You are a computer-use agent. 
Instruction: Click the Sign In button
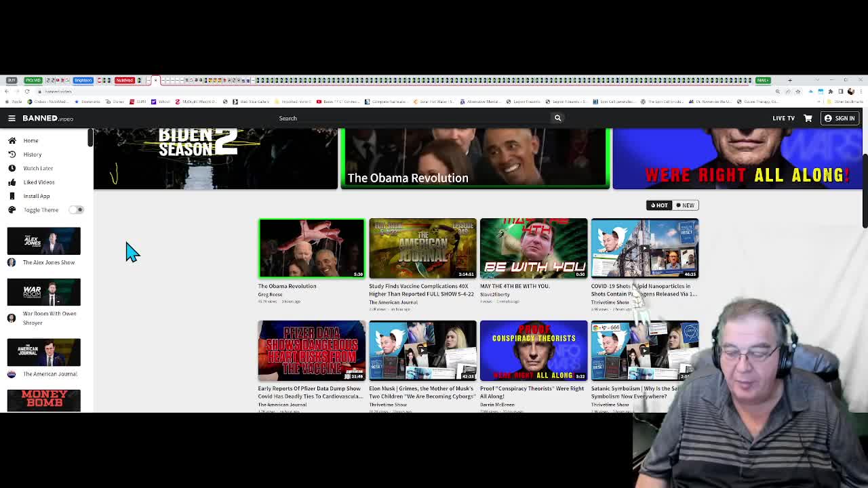[840, 118]
